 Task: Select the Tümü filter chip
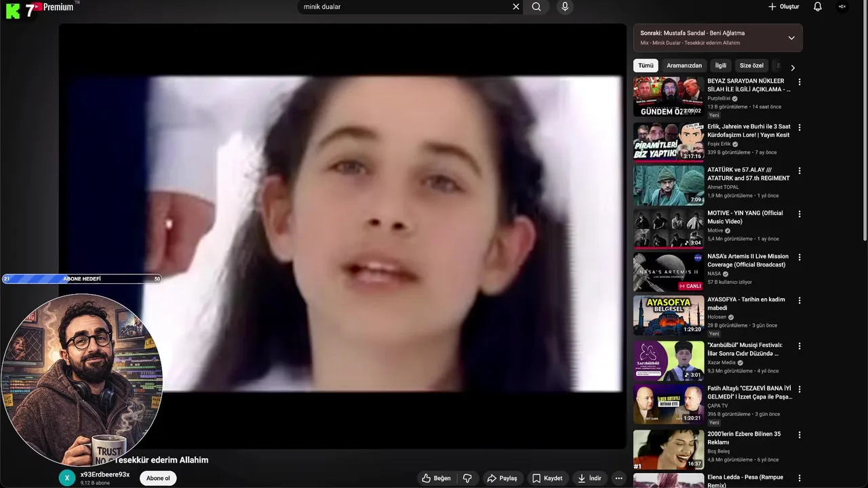(646, 66)
